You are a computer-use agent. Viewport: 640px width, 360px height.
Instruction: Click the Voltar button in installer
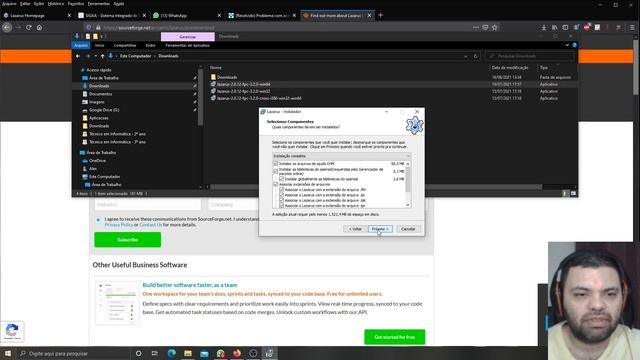tap(355, 229)
